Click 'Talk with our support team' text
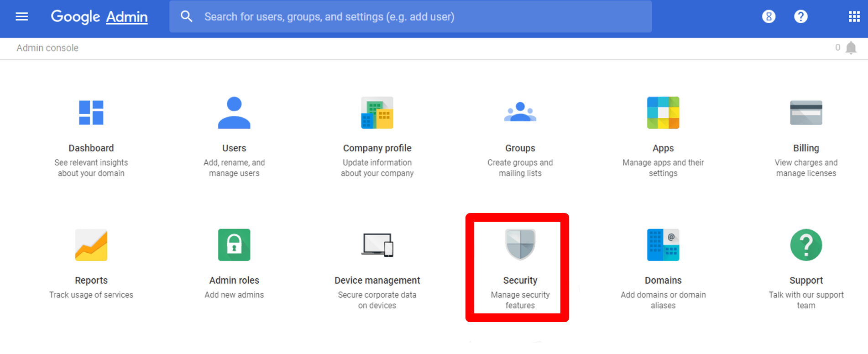This screenshot has width=868, height=354. (806, 300)
